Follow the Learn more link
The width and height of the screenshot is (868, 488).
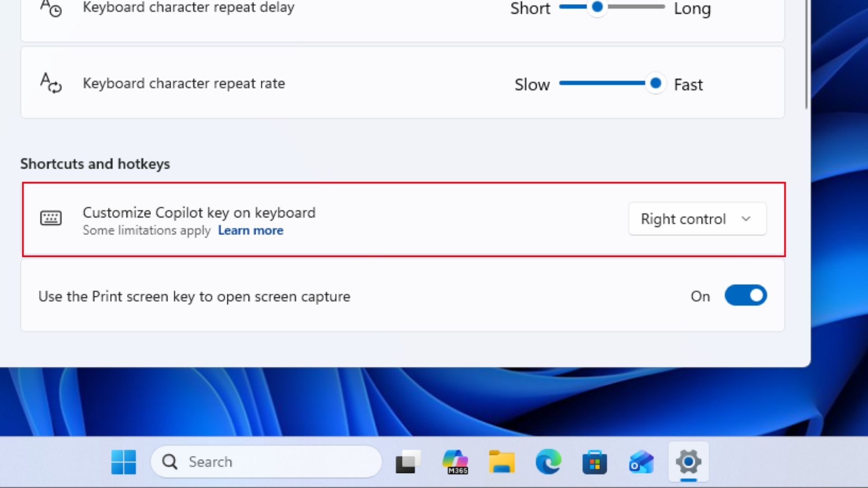tap(250, 230)
